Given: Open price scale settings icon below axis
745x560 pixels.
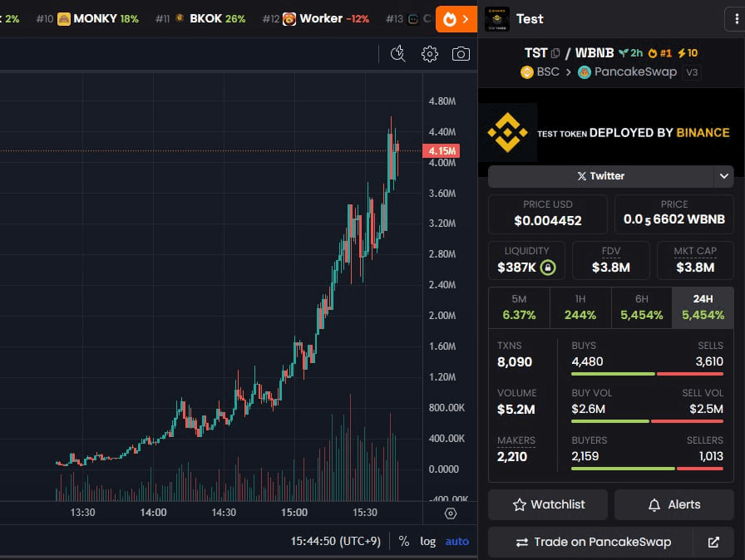Looking at the screenshot, I should point(451,513).
